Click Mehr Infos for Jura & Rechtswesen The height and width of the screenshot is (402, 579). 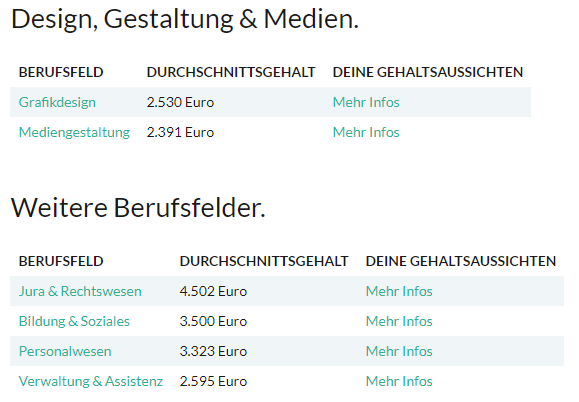click(x=399, y=291)
